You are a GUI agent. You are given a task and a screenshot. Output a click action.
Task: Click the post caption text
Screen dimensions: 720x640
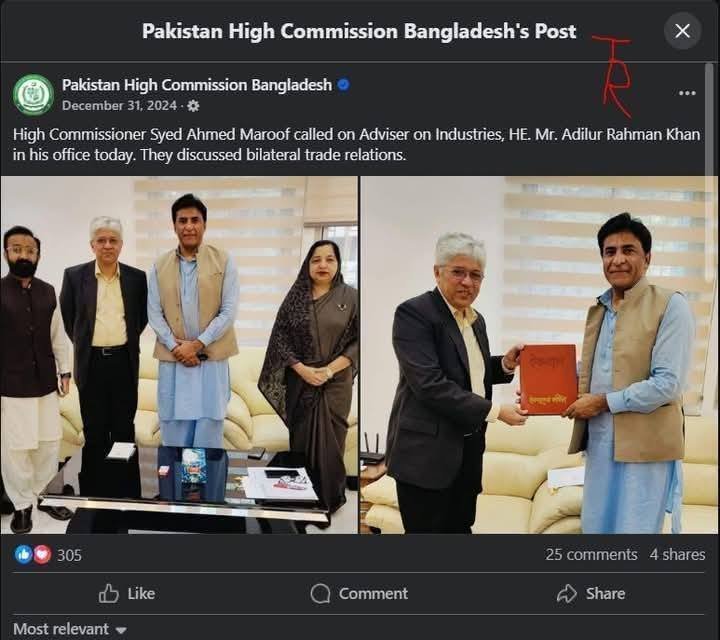pos(356,144)
